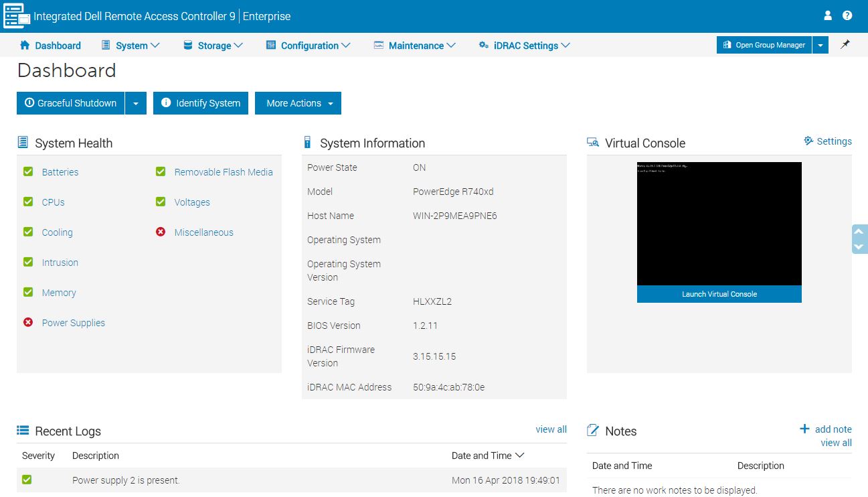Click the green check beside Batteries
The image size is (868, 497).
pos(28,171)
